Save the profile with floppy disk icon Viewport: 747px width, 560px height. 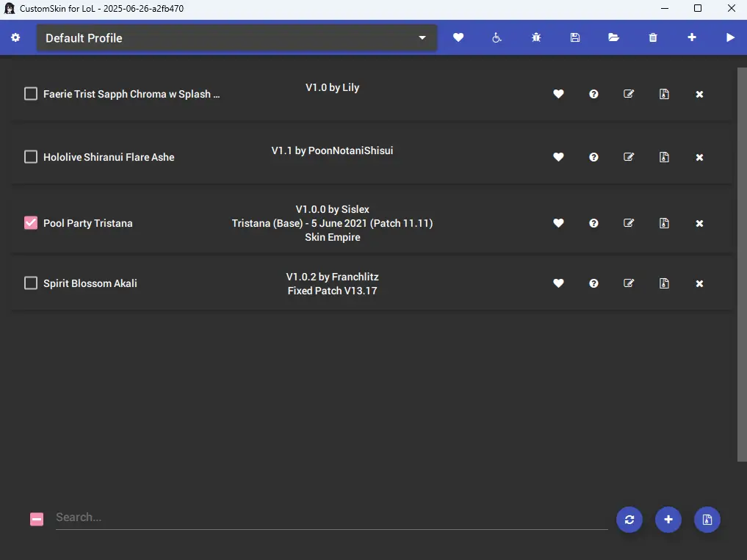click(575, 37)
